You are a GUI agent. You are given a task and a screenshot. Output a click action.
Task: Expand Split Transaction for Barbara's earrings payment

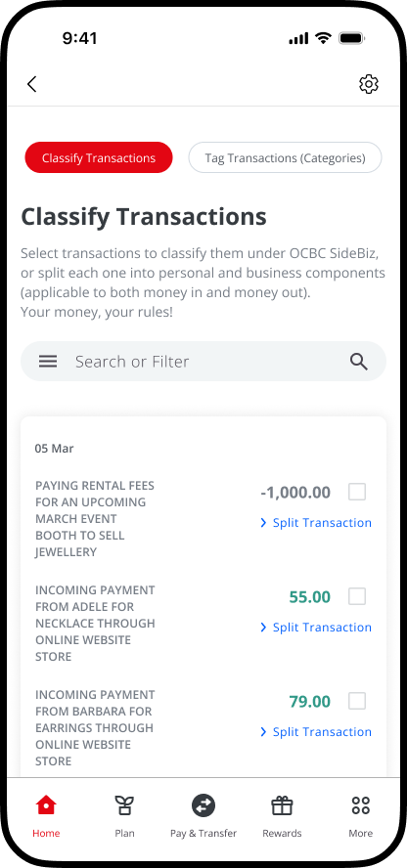[x=316, y=732]
